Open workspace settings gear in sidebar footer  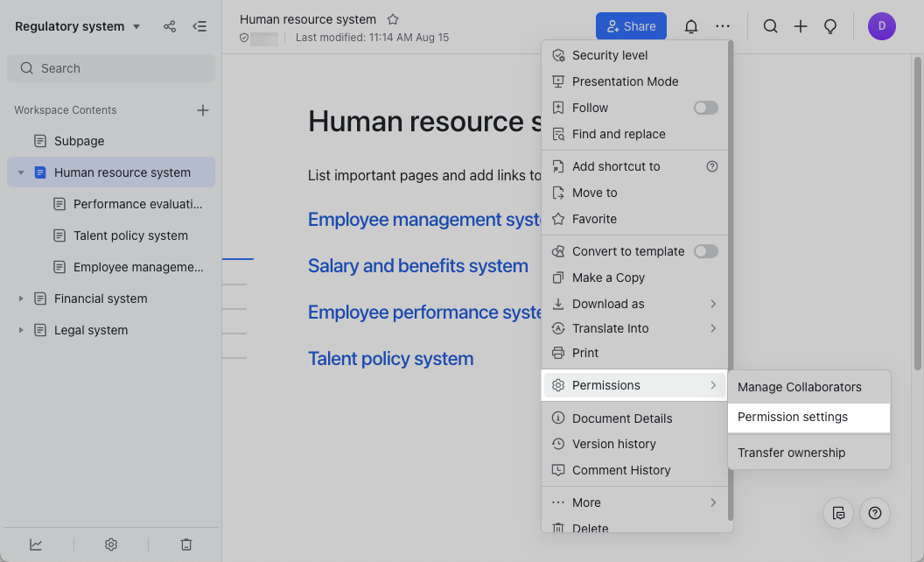[111, 544]
